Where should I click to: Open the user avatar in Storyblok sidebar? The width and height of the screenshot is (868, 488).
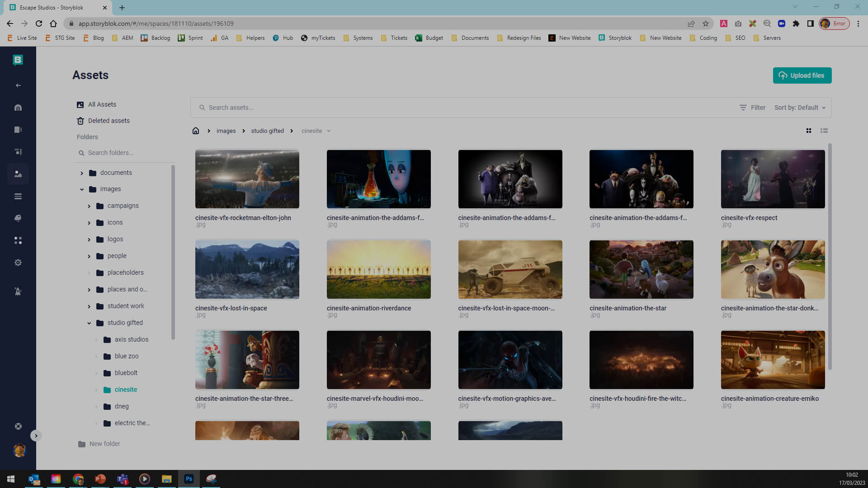[19, 450]
